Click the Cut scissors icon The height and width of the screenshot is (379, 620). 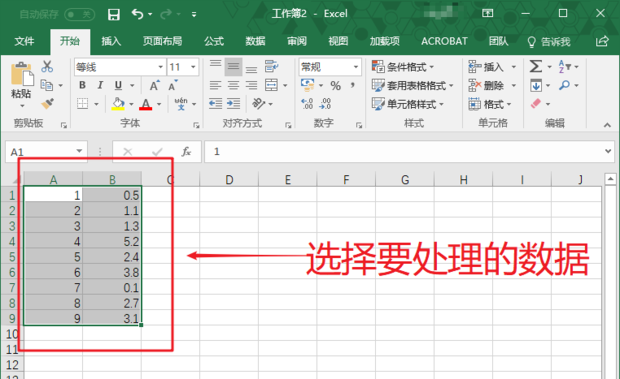47,66
